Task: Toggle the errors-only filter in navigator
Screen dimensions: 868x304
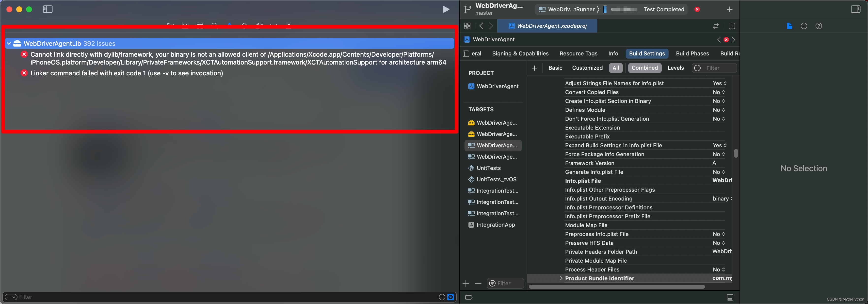Action: [x=450, y=297]
